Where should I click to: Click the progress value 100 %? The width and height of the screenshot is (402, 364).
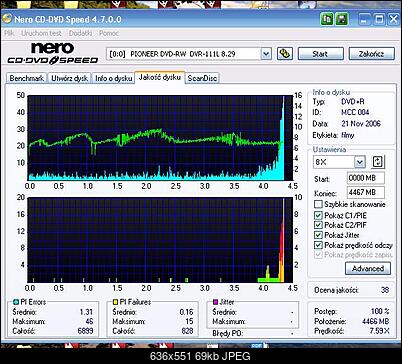coord(380,311)
